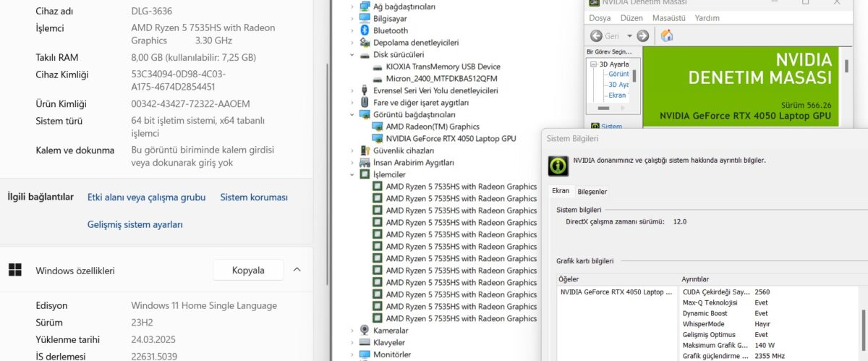Click the Klavyeler keyboard category icon
The height and width of the screenshot is (361, 868).
click(x=365, y=342)
